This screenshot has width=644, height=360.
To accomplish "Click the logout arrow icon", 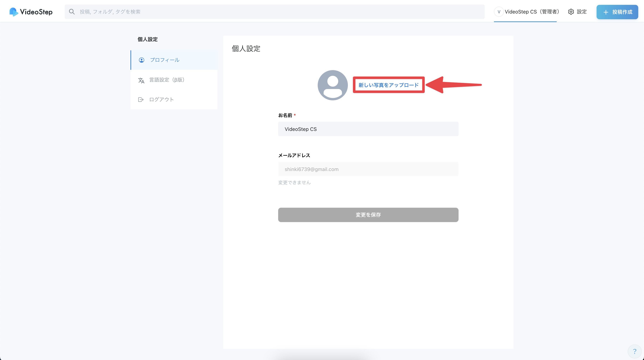I will point(141,100).
